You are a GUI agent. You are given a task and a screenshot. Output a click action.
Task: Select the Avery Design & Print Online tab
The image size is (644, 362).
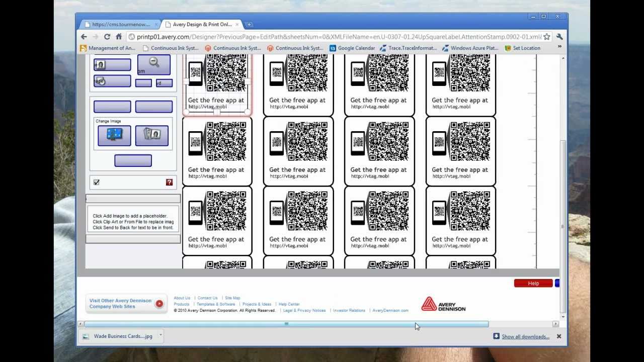point(201,24)
